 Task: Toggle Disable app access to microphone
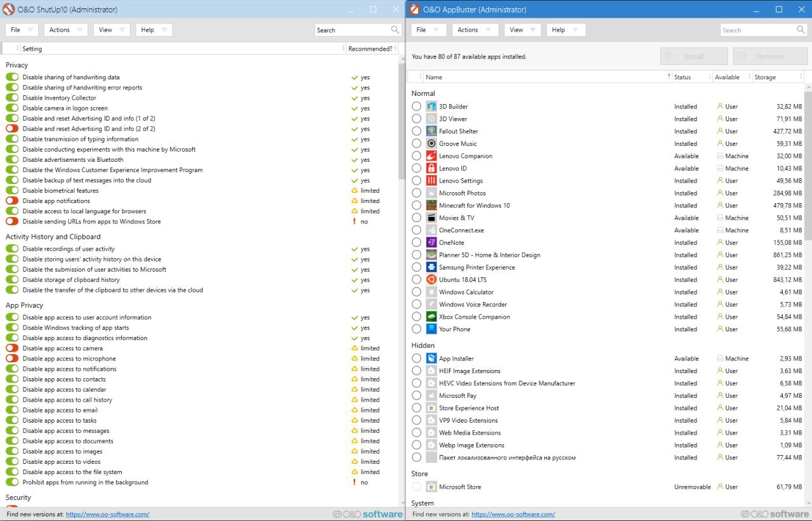click(12, 359)
